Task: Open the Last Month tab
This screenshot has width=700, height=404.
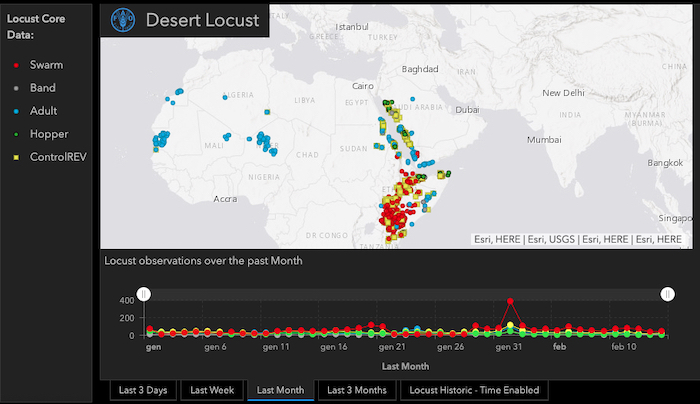Action: click(x=280, y=390)
